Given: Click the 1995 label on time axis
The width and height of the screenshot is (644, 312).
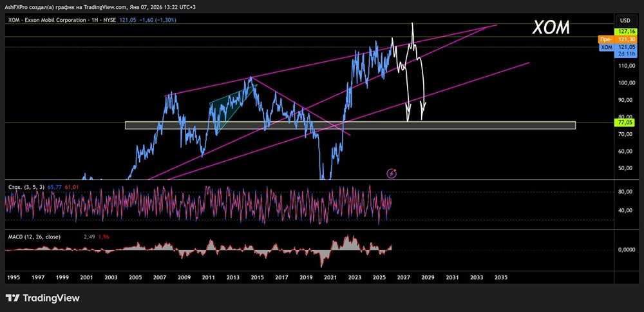Looking at the screenshot, I should click(x=14, y=277).
